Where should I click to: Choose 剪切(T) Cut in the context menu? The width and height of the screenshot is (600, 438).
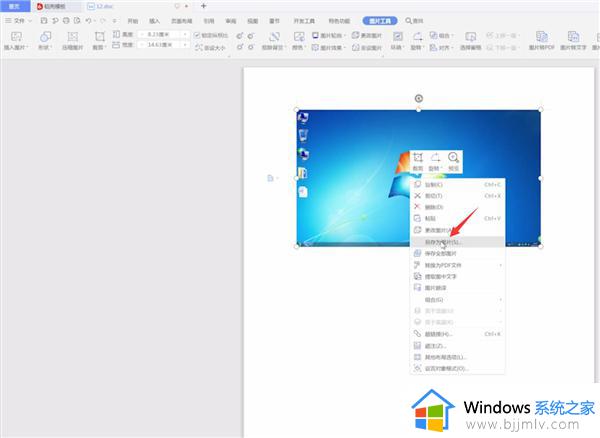[x=458, y=196]
